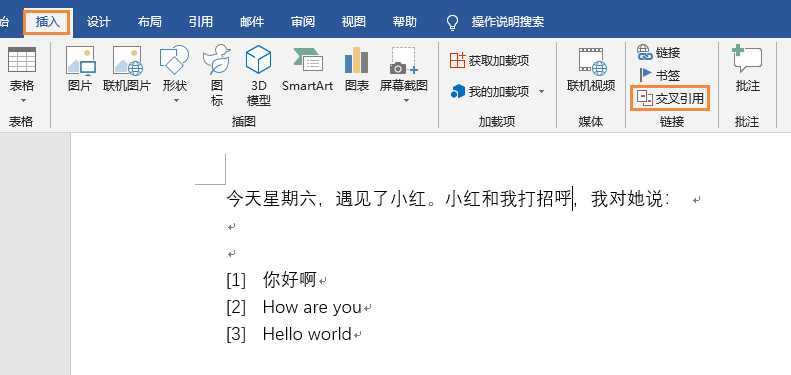Click the 操作说明搜索 search box
The height and width of the screenshot is (375, 791).
(x=508, y=22)
